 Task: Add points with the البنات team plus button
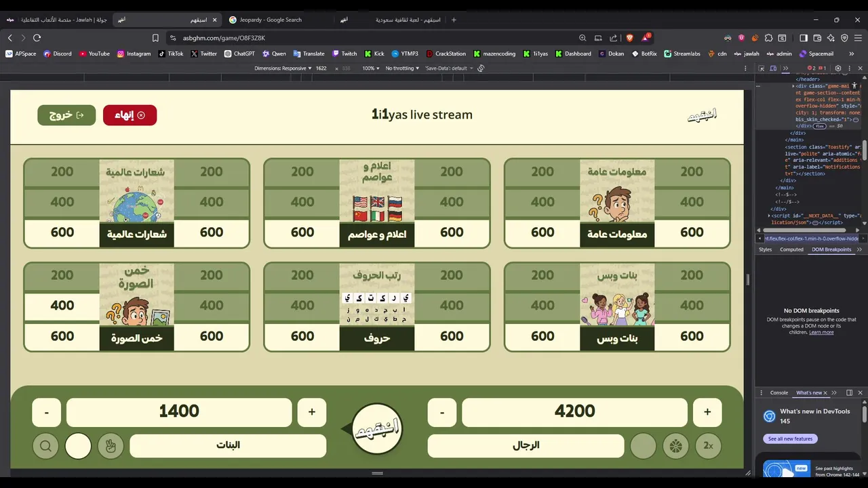click(x=312, y=412)
